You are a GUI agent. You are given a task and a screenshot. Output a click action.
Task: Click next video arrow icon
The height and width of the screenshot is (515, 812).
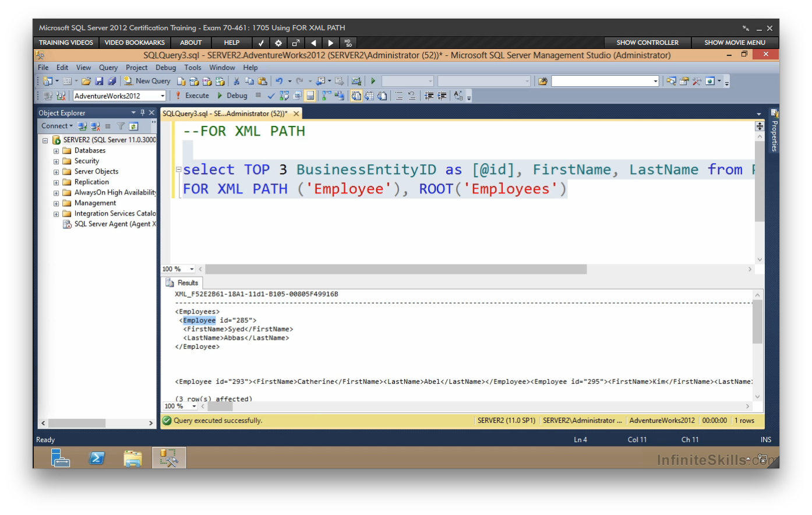331,43
